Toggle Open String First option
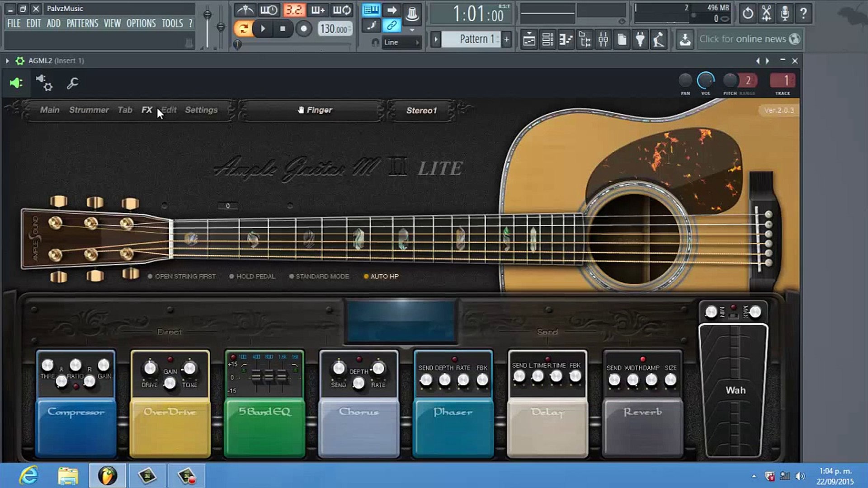Image resolution: width=868 pixels, height=488 pixels. tap(182, 277)
